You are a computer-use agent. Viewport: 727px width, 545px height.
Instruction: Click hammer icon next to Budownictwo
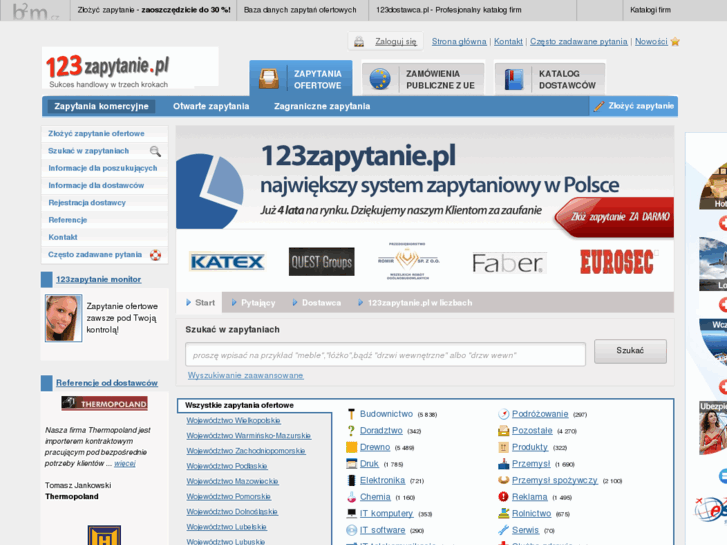coord(351,414)
